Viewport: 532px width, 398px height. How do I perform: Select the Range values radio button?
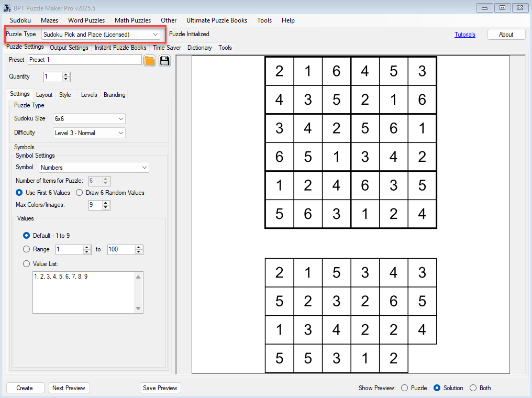click(27, 249)
